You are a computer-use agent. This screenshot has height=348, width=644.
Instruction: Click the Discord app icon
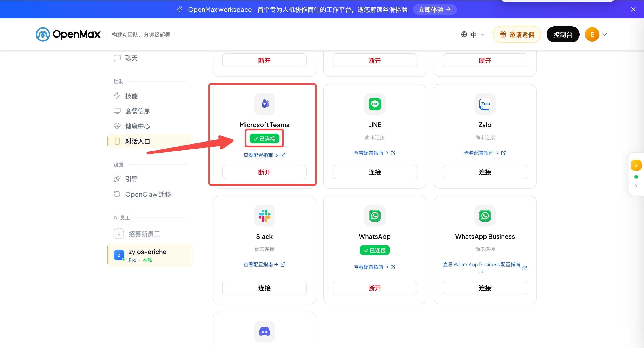click(x=265, y=332)
